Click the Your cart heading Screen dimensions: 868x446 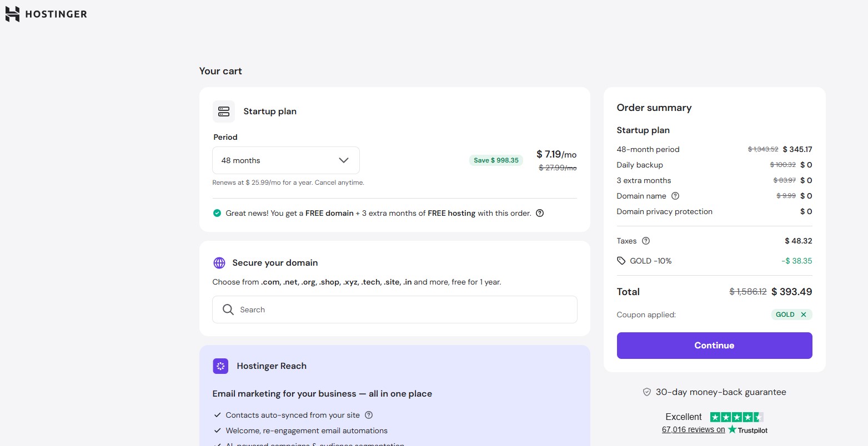pyautogui.click(x=220, y=71)
